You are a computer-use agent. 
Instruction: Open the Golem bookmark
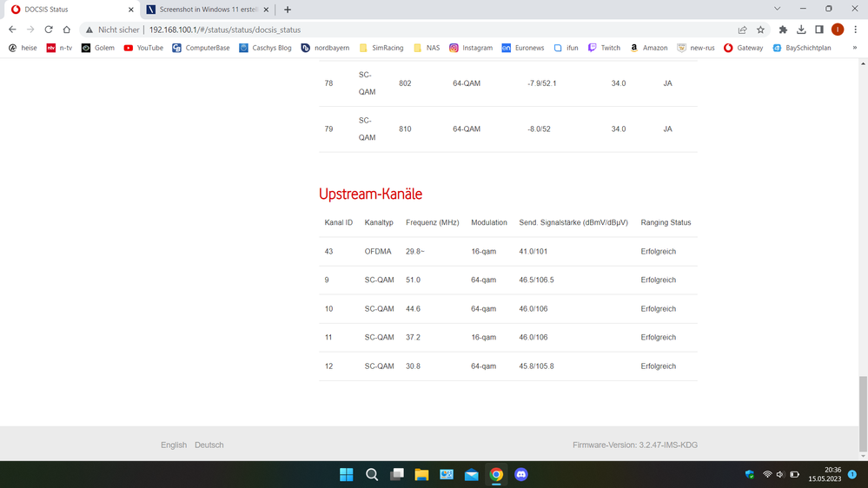[98, 48]
